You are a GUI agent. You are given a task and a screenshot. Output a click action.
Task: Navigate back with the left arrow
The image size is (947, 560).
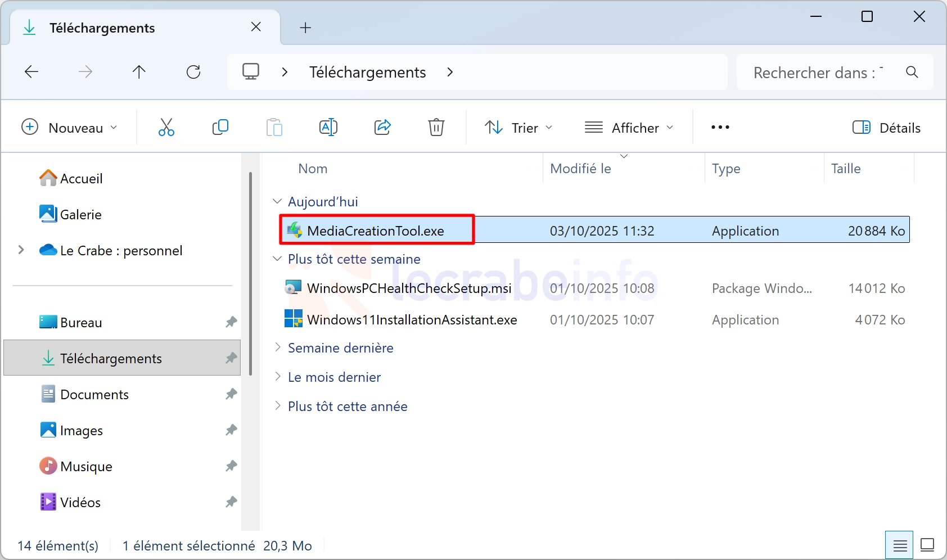tap(31, 72)
